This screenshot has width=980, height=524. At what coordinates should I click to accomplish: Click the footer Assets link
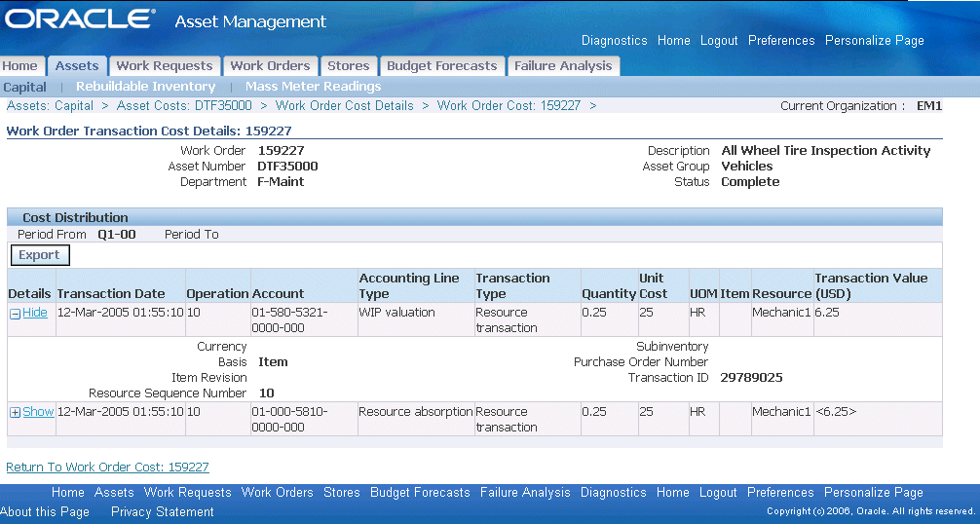[114, 492]
